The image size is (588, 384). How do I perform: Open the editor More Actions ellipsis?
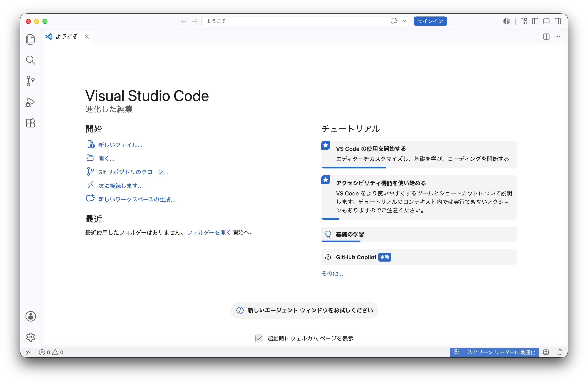click(x=558, y=37)
